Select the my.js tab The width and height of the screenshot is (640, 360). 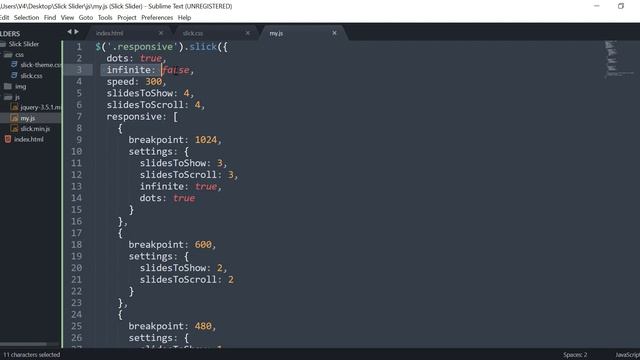pyautogui.click(x=276, y=33)
